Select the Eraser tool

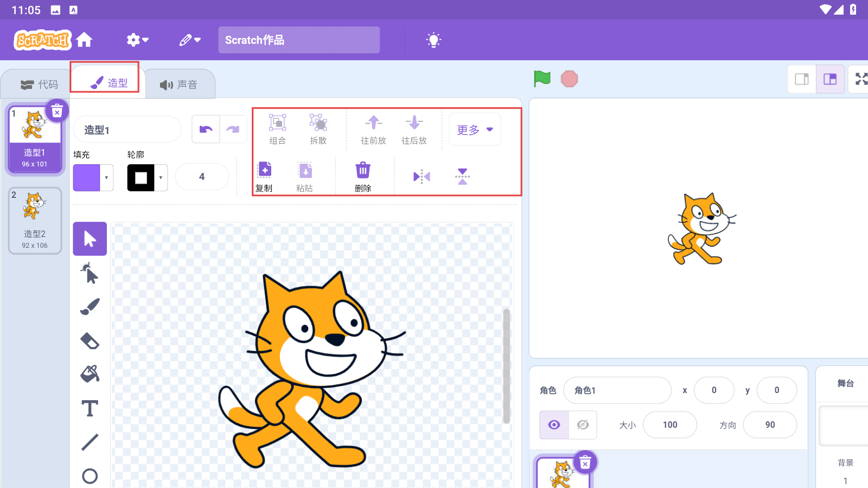[90, 341]
